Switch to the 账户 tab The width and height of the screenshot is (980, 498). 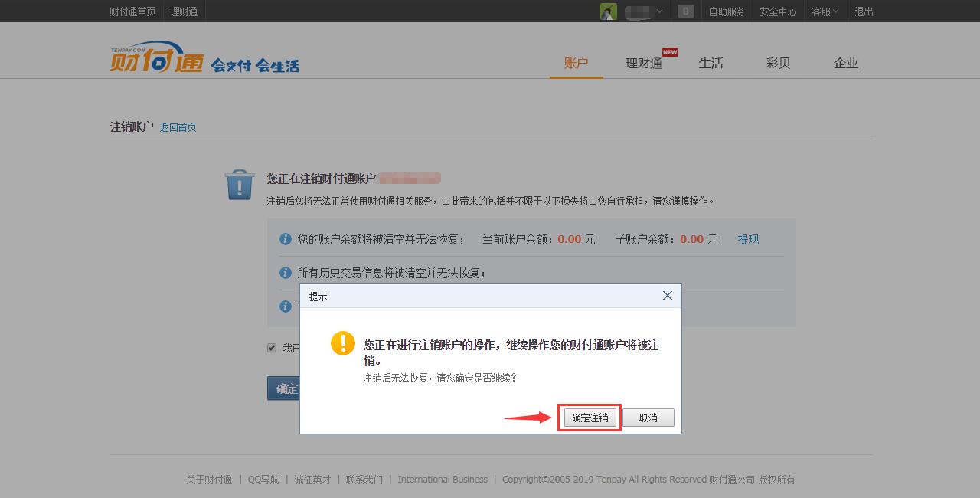pos(576,63)
